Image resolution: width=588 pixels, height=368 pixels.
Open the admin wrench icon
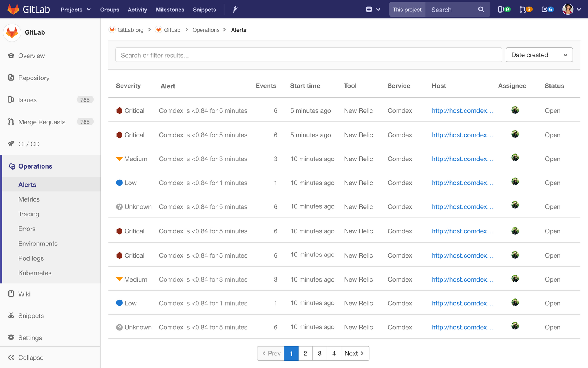(x=235, y=10)
